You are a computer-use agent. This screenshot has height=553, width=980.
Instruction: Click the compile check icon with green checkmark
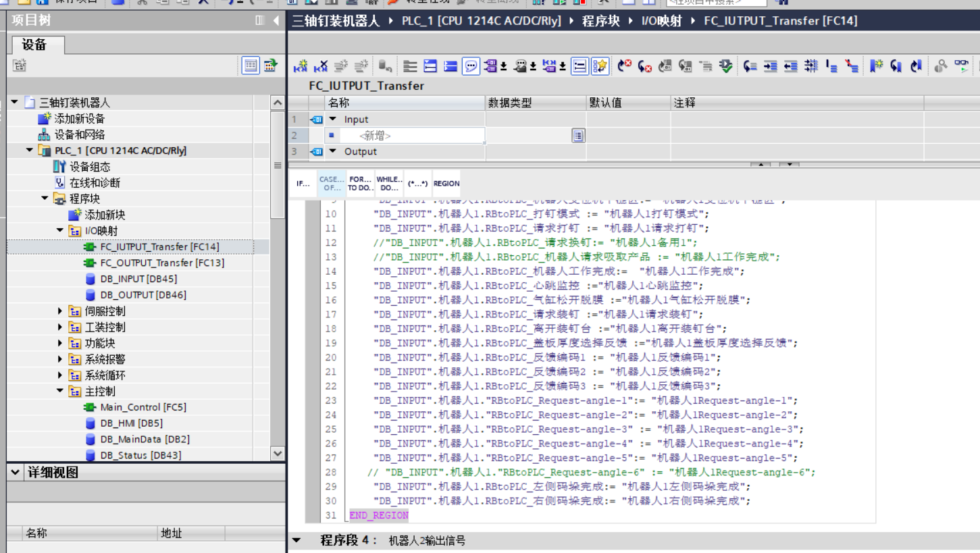coord(726,66)
